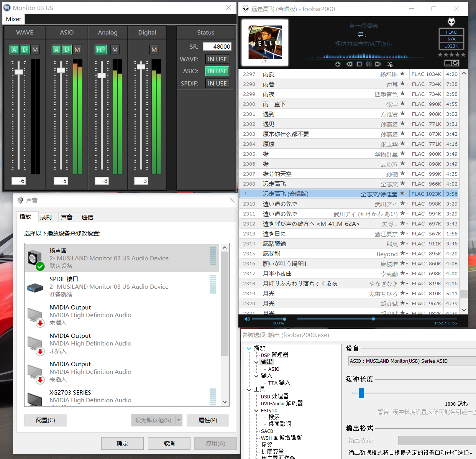Image resolution: width=476 pixels, height=459 pixels.
Task: Open the playlist list icon at top right
Action: pyautogui.click(x=448, y=63)
